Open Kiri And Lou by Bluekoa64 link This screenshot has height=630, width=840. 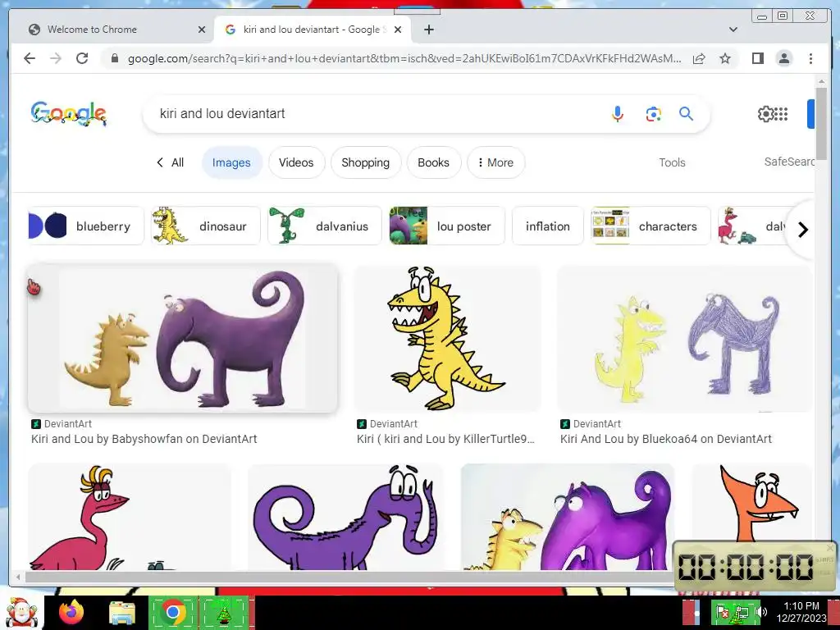(x=666, y=439)
